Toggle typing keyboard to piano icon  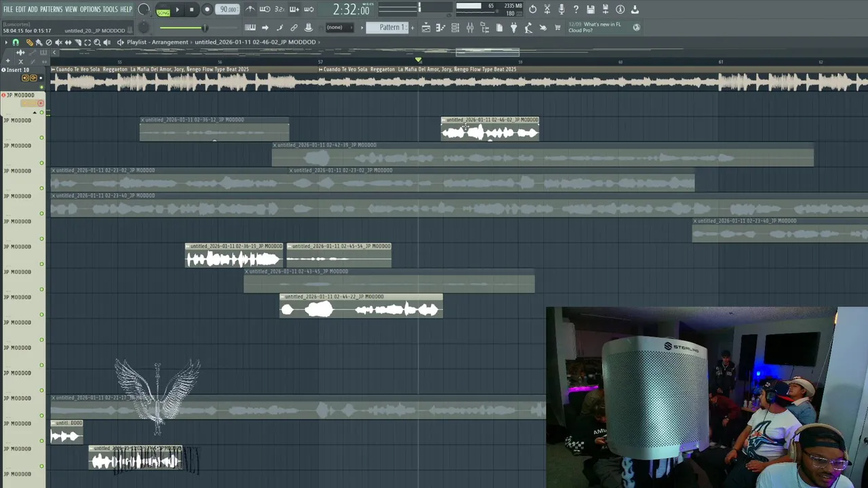[250, 28]
